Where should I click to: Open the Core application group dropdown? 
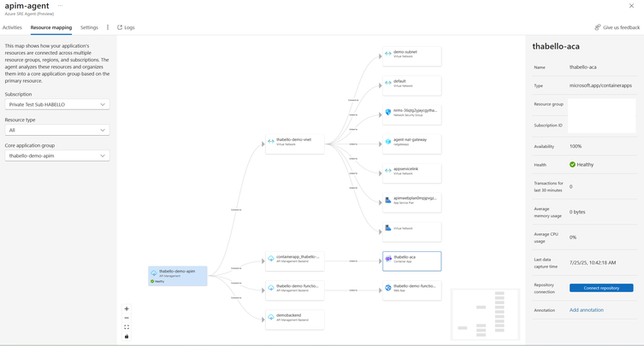[x=57, y=155]
